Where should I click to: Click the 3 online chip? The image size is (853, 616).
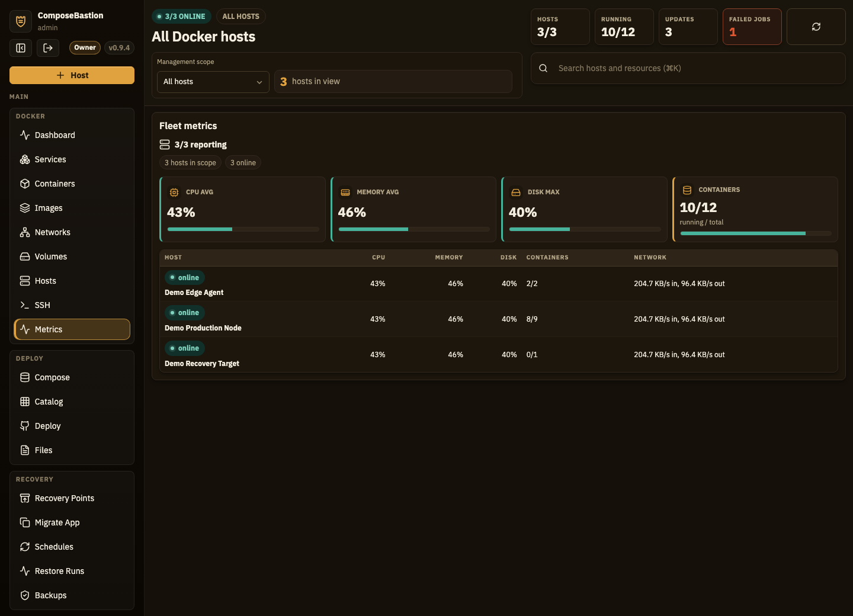click(x=243, y=163)
